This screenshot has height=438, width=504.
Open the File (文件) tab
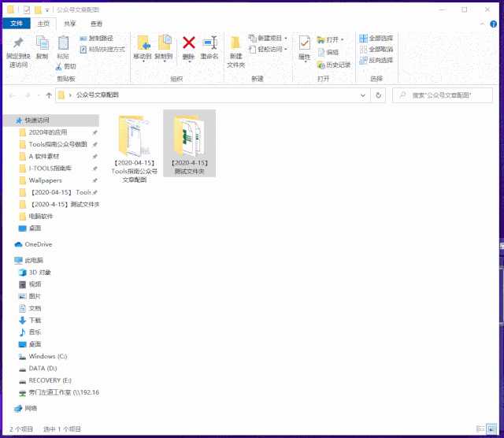[x=17, y=24]
